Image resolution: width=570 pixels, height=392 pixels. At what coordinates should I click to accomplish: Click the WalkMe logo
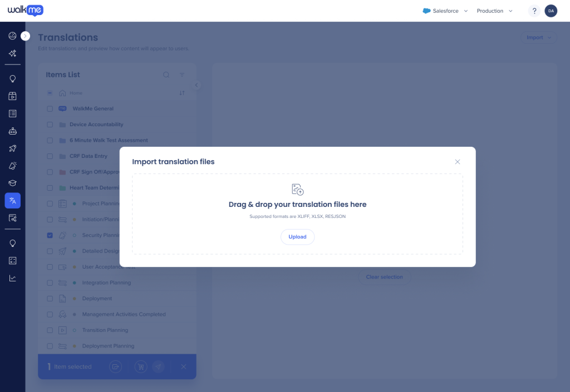coord(26,11)
